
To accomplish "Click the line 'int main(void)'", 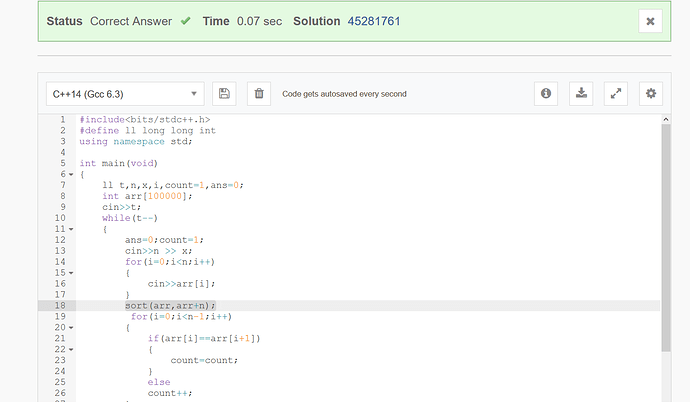I will (118, 163).
